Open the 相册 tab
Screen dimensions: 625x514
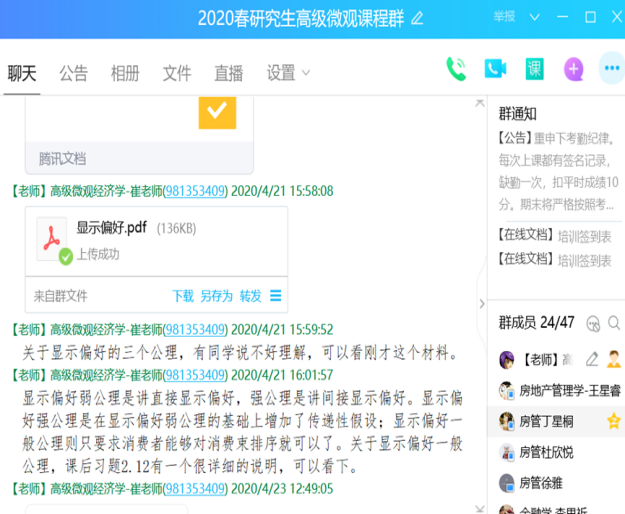pyautogui.click(x=125, y=74)
